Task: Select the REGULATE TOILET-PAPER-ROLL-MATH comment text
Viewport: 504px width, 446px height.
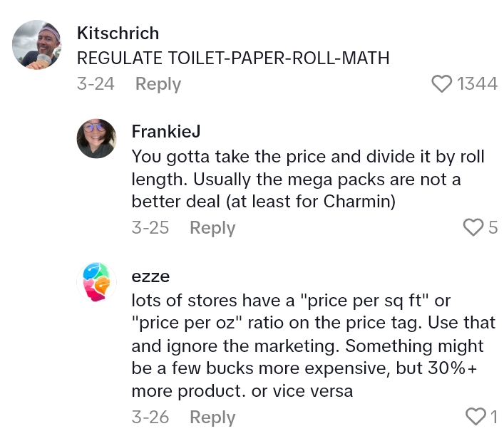Action: 233,58
